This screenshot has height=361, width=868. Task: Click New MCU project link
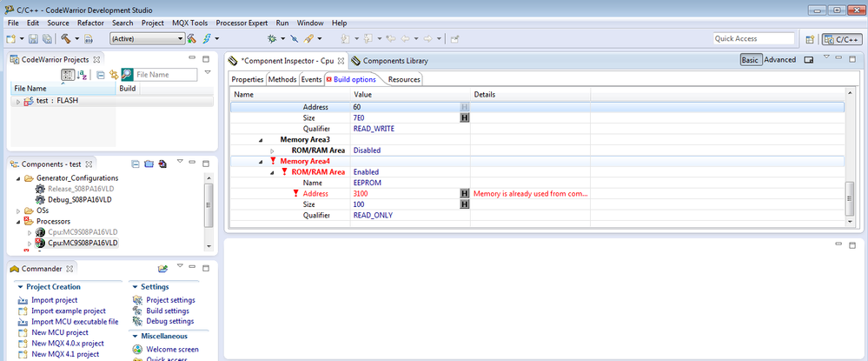point(60,332)
